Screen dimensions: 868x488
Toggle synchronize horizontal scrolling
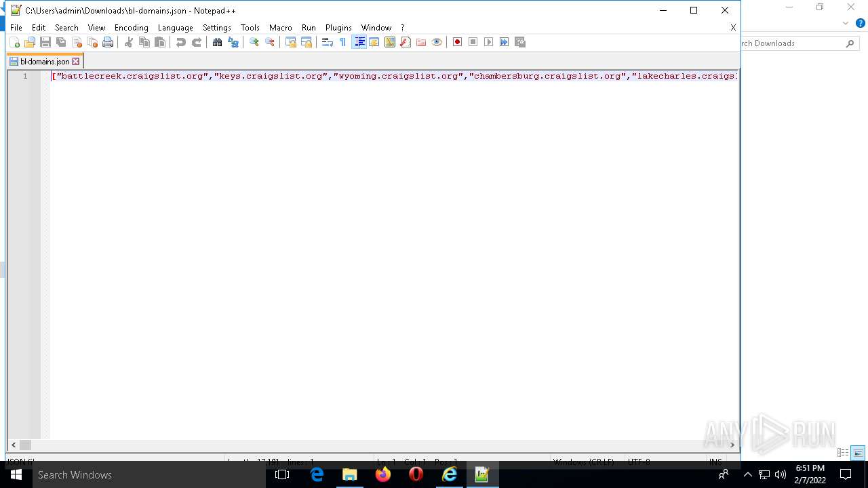pyautogui.click(x=307, y=42)
